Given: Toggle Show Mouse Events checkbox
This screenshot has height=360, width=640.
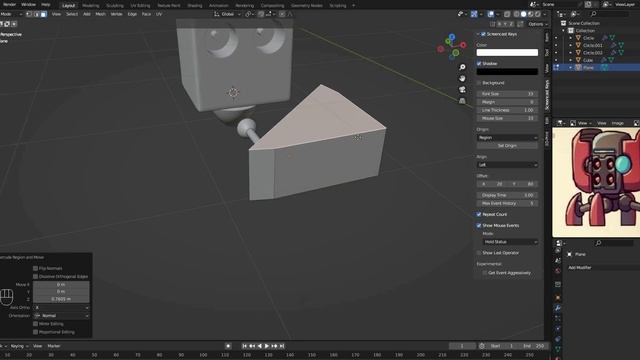Looking at the screenshot, I should point(479,225).
